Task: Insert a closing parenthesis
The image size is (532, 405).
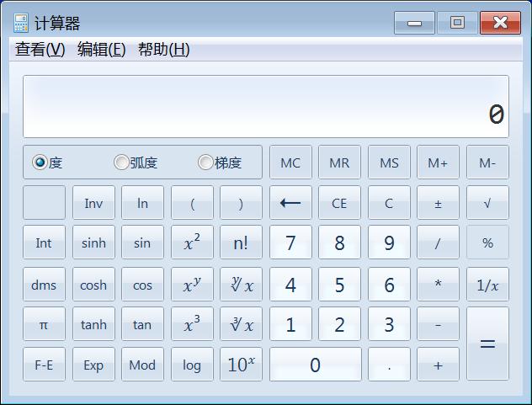Action: [241, 203]
